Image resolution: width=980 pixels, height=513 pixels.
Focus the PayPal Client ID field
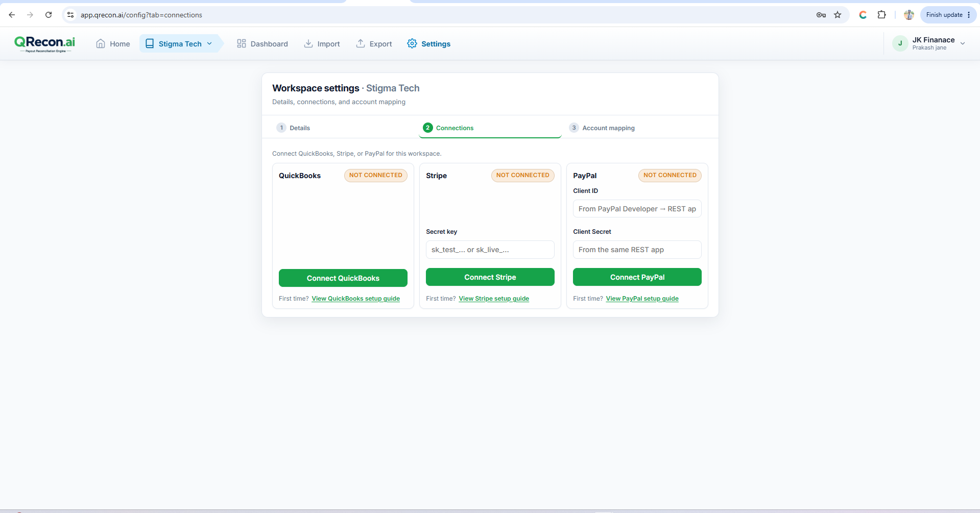pyautogui.click(x=637, y=209)
